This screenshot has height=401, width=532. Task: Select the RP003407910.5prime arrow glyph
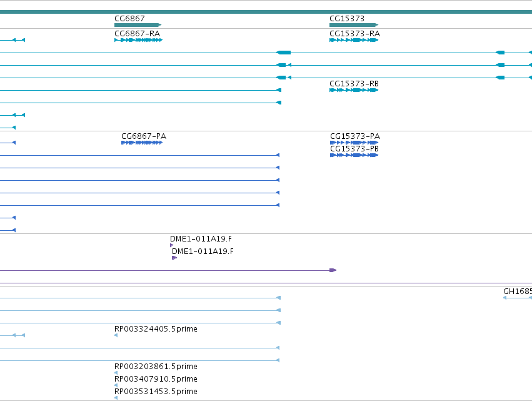point(116,385)
